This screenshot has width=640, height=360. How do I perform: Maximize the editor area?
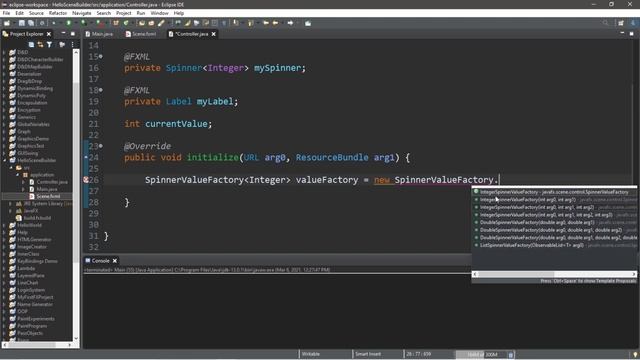point(631,33)
